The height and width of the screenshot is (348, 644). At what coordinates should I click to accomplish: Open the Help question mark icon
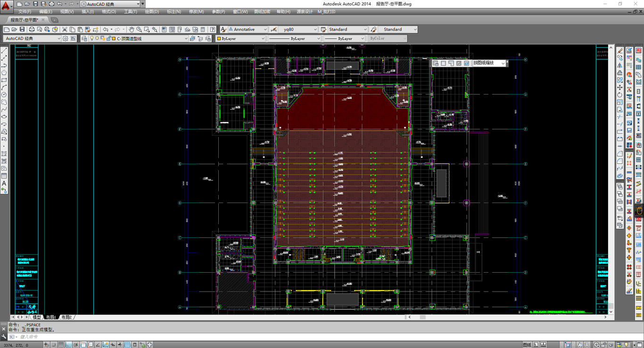tap(213, 29)
